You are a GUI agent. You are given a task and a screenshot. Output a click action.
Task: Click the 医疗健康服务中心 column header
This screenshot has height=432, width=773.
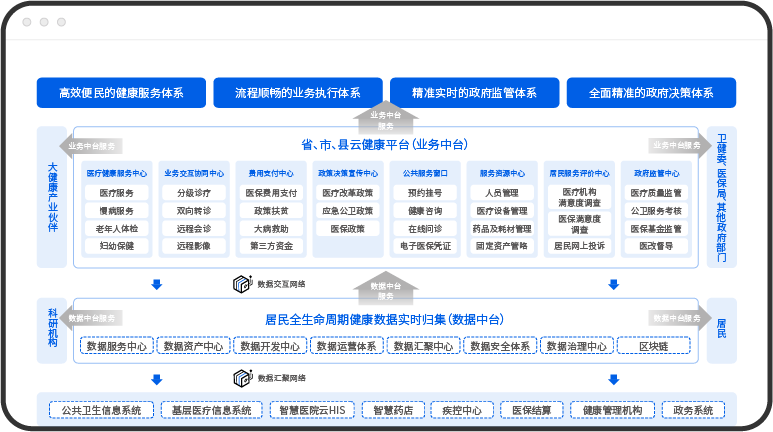tap(117, 172)
